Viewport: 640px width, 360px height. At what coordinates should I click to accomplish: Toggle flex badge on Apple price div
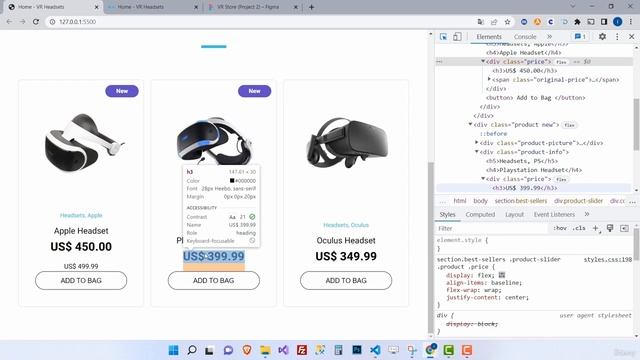(x=561, y=62)
